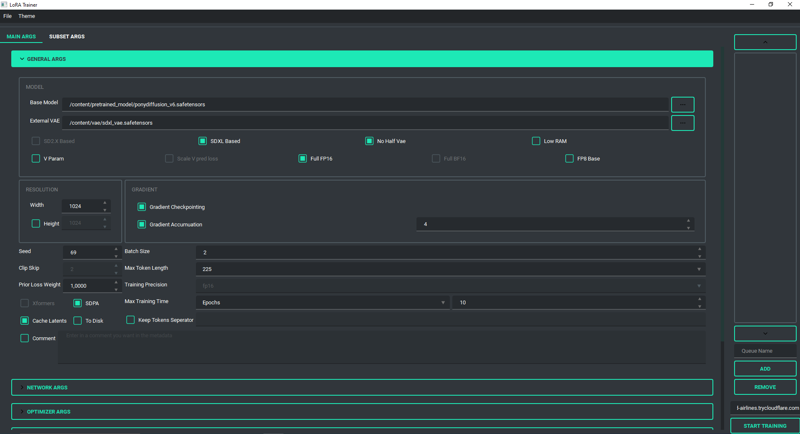Open the Theme menu
This screenshot has width=800, height=434.
point(27,16)
